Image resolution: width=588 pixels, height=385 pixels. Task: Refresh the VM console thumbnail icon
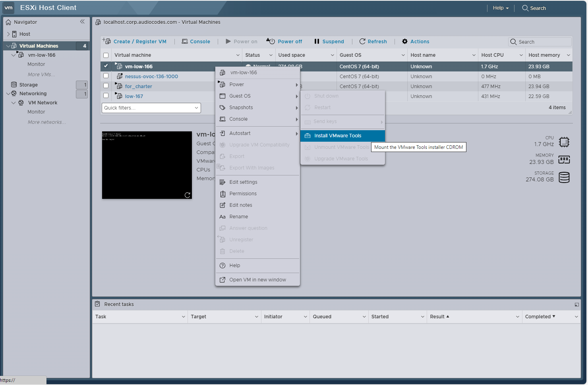tap(188, 195)
